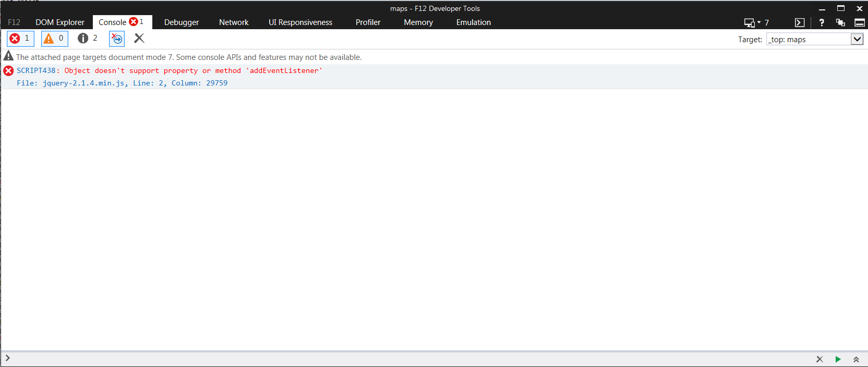Click the SCRIPT438 error code link

tap(36, 70)
